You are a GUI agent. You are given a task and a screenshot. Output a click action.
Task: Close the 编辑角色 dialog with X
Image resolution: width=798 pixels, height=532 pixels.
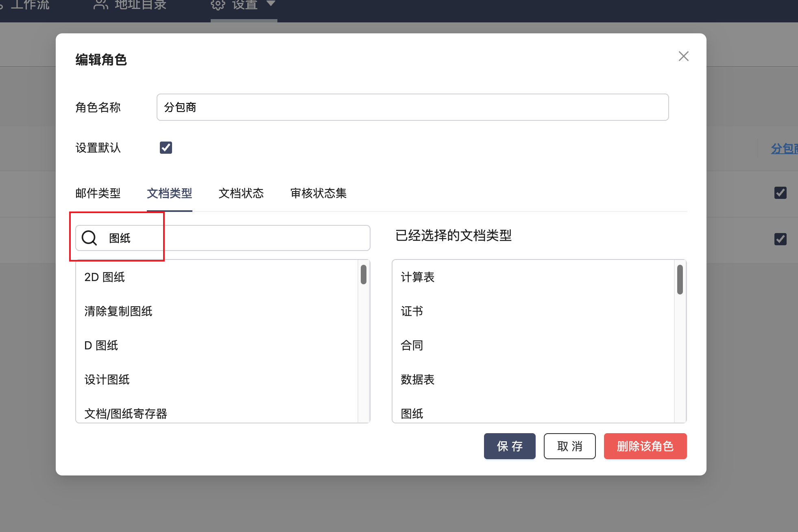(683, 56)
